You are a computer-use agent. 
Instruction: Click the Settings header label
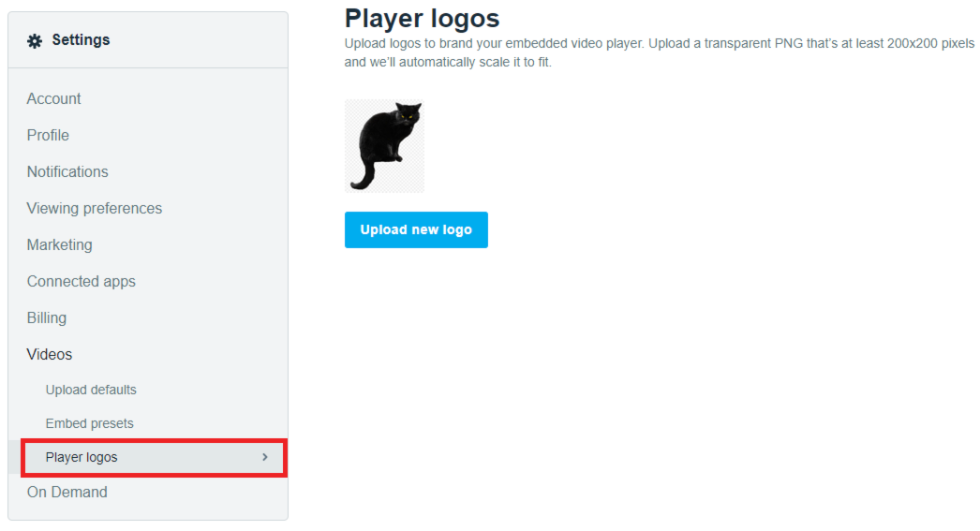81,40
